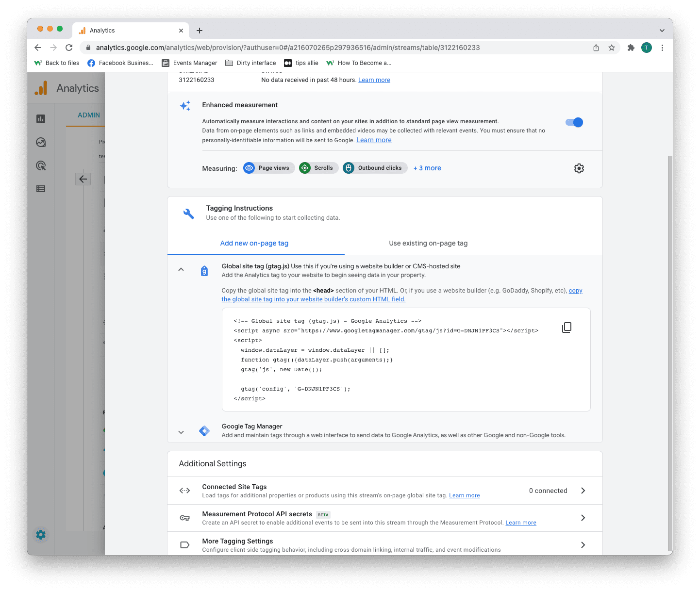This screenshot has height=591, width=700.
Task: Click the Admin gear at bottom left
Action: 41,535
